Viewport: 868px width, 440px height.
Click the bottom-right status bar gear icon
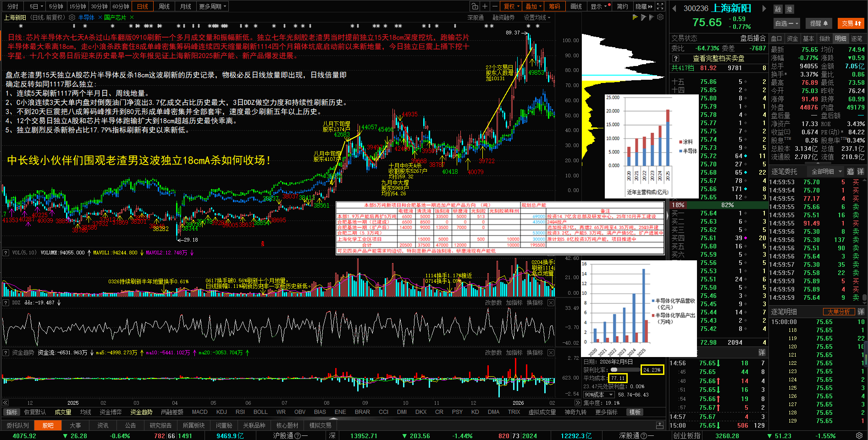point(859,435)
